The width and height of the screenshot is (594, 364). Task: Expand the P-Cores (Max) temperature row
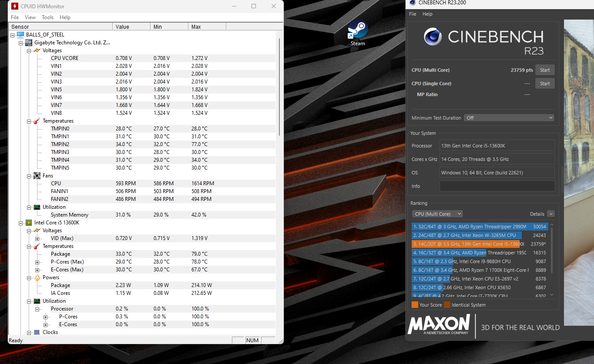pos(37,262)
